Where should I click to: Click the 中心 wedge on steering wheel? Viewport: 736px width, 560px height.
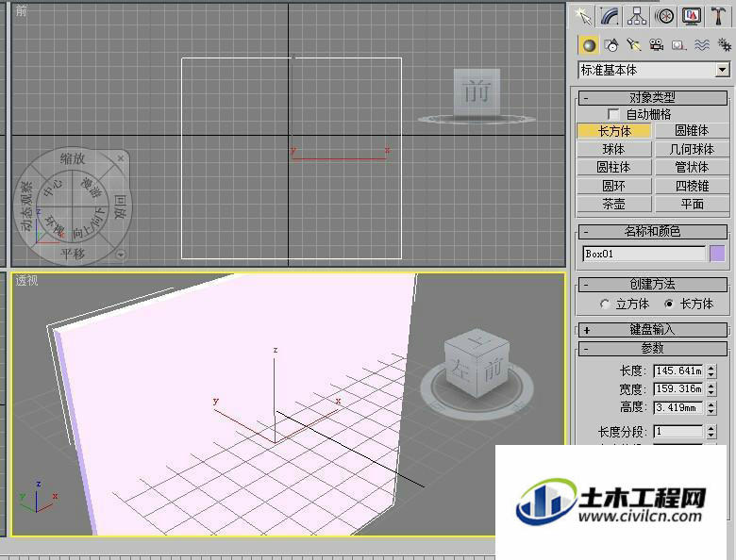[x=53, y=188]
